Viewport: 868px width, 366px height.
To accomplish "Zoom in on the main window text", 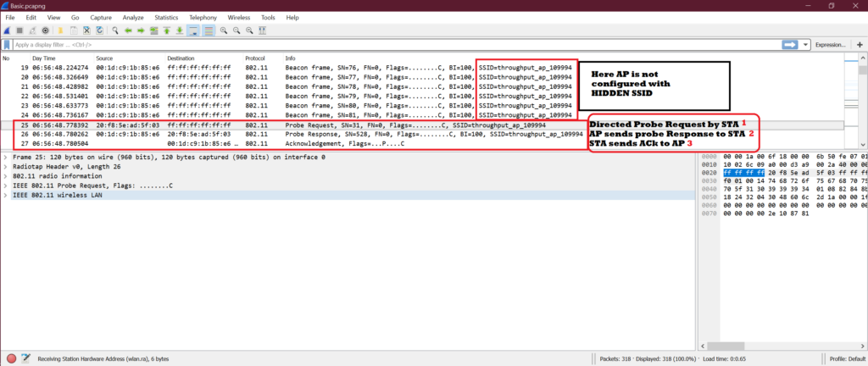I will tap(224, 30).
